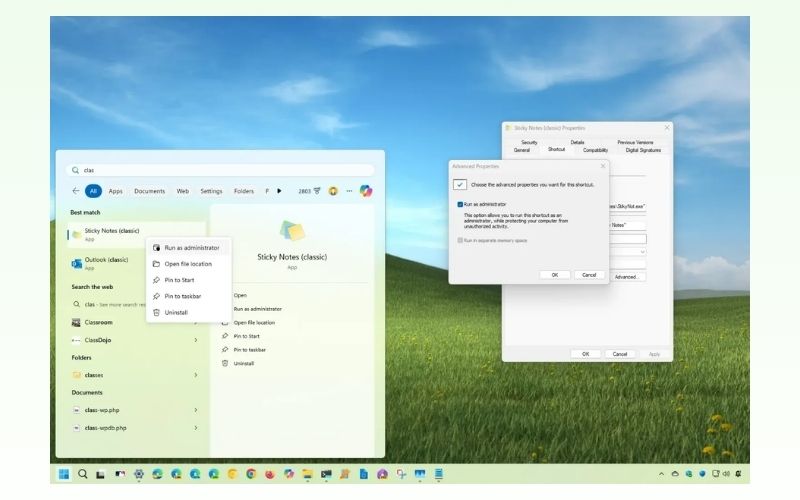Click OK in Advanced Properties dialog
Image resolution: width=800 pixels, height=500 pixels.
point(555,275)
